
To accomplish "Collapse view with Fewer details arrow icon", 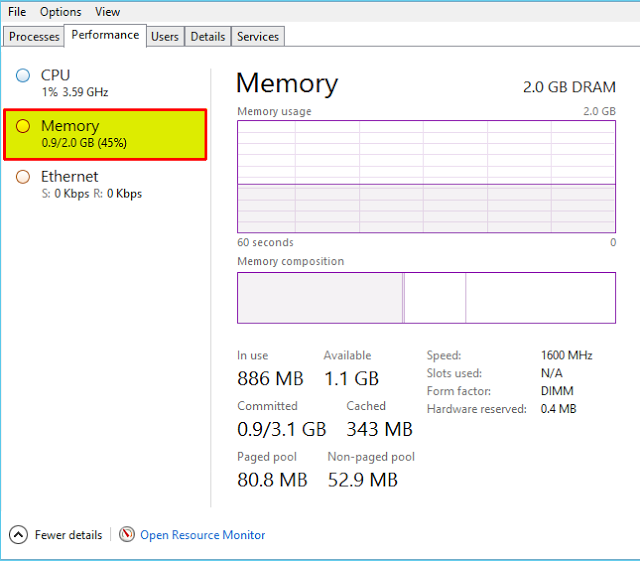I will pos(18,534).
